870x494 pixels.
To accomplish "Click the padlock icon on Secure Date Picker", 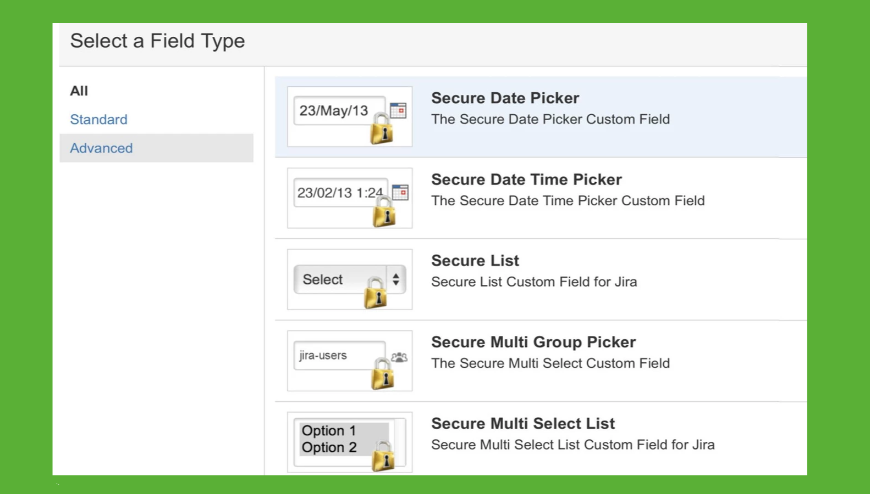I will (382, 129).
